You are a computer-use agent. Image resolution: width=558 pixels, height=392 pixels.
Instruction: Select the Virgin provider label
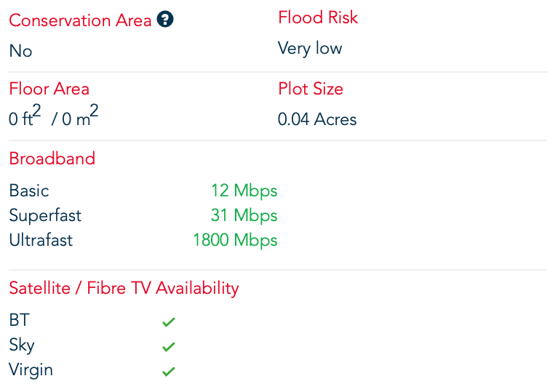31,369
